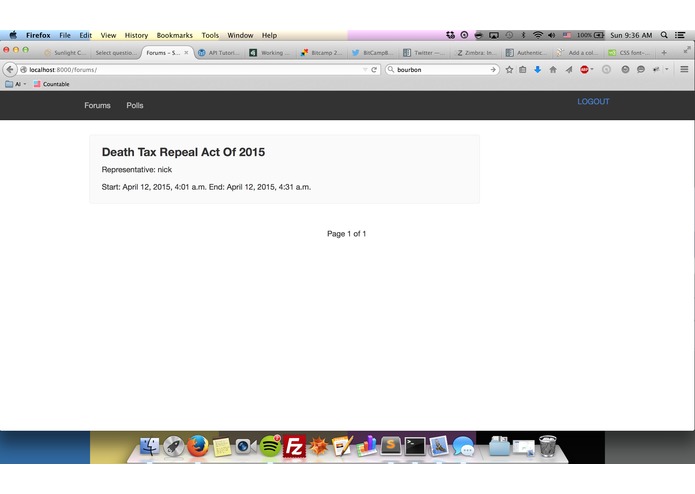Switch to the API Tutori... tab
Screen dimensions: 695x494
click(219, 53)
